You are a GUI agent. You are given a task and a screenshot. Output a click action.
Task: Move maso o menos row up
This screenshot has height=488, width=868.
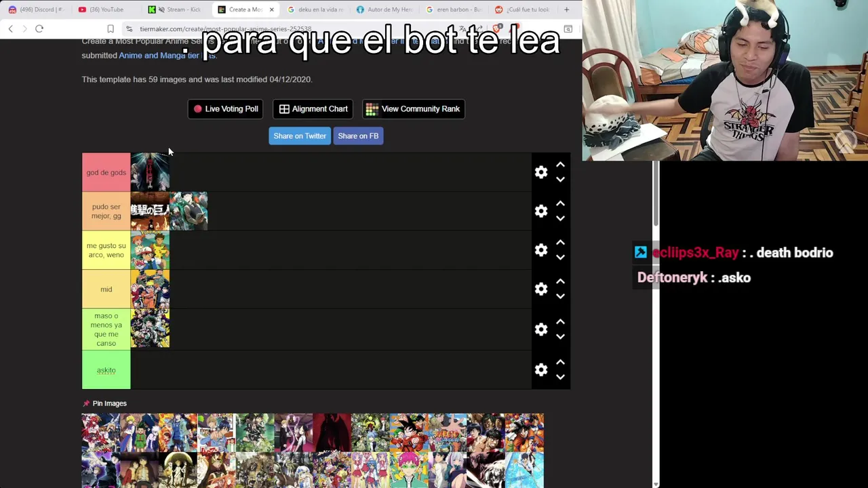tap(560, 322)
